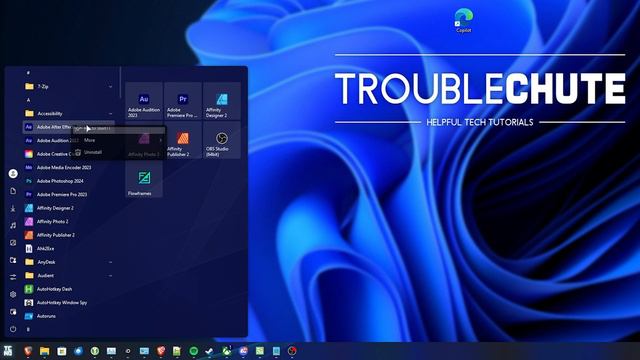This screenshot has height=360, width=640.
Task: Click the AnyDesk folder entry
Action: pos(69,262)
